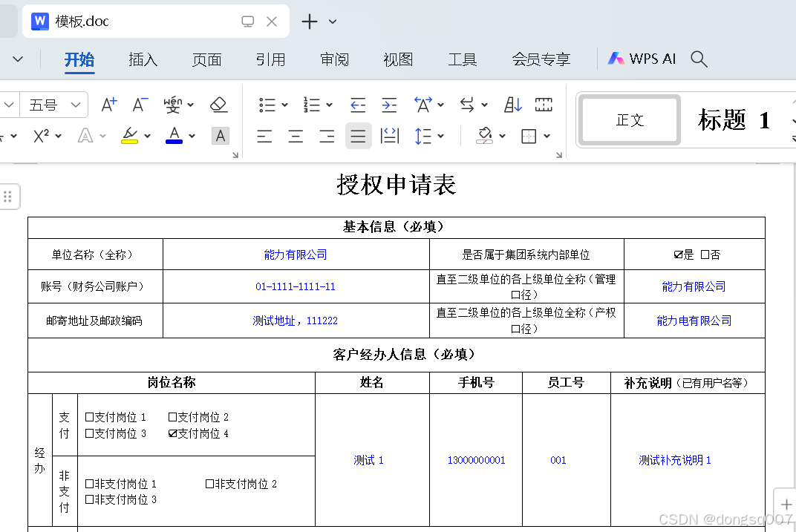The image size is (796, 532).
Task: Expand line spacing dropdown arrow
Action: click(440, 136)
